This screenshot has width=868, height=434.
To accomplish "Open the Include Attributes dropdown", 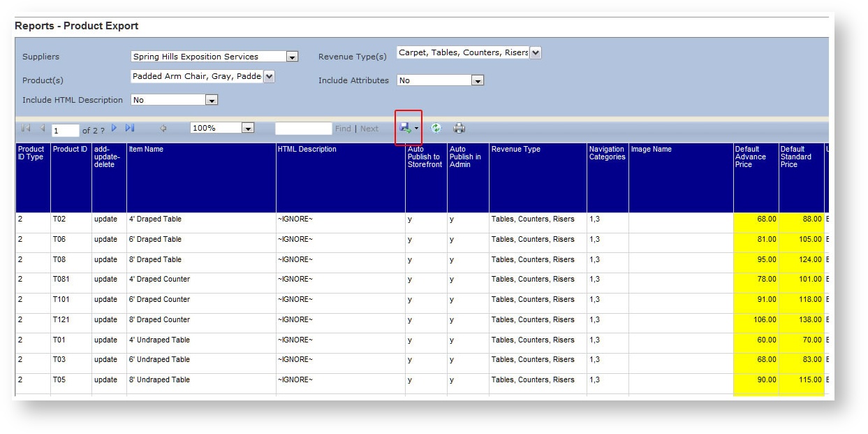I will point(478,80).
